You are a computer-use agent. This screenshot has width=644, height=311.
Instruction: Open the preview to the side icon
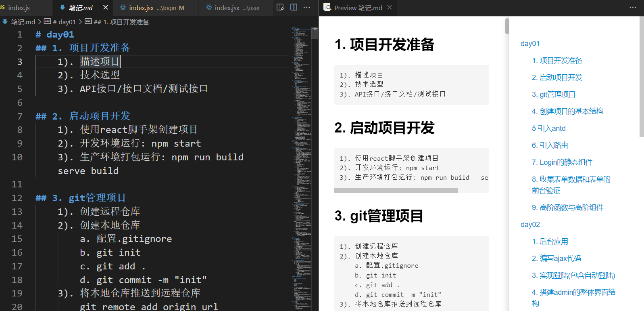click(280, 7)
